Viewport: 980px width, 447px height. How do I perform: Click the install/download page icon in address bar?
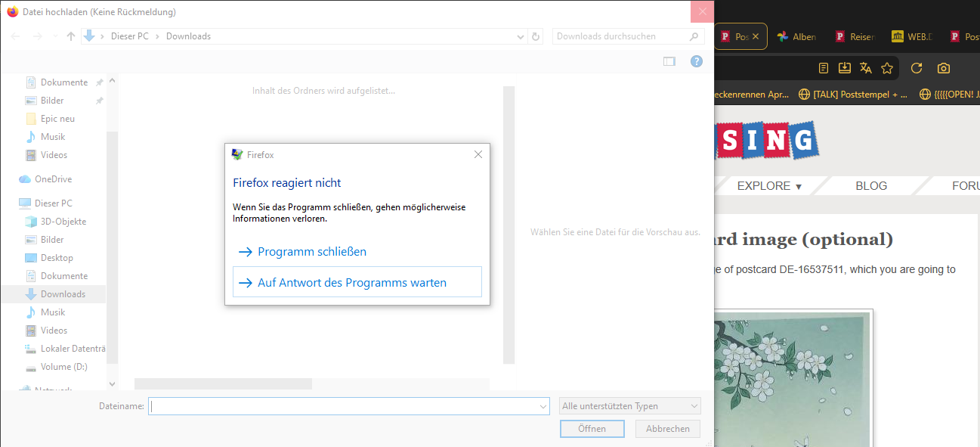coord(845,68)
